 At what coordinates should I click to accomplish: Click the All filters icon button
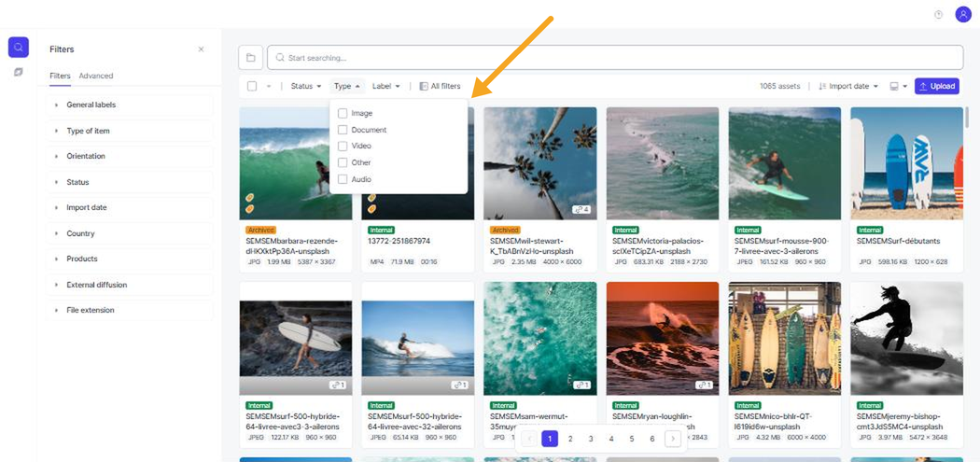[x=440, y=86]
